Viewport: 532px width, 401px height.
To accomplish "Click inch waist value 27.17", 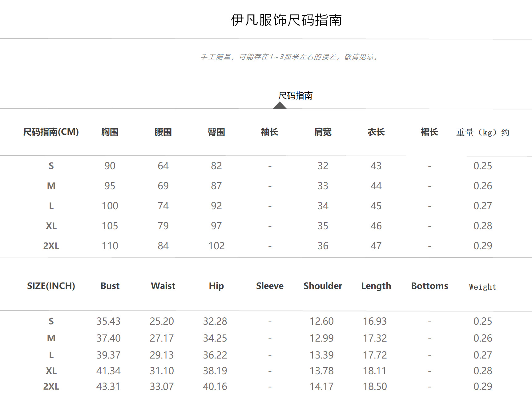I will tap(162, 338).
